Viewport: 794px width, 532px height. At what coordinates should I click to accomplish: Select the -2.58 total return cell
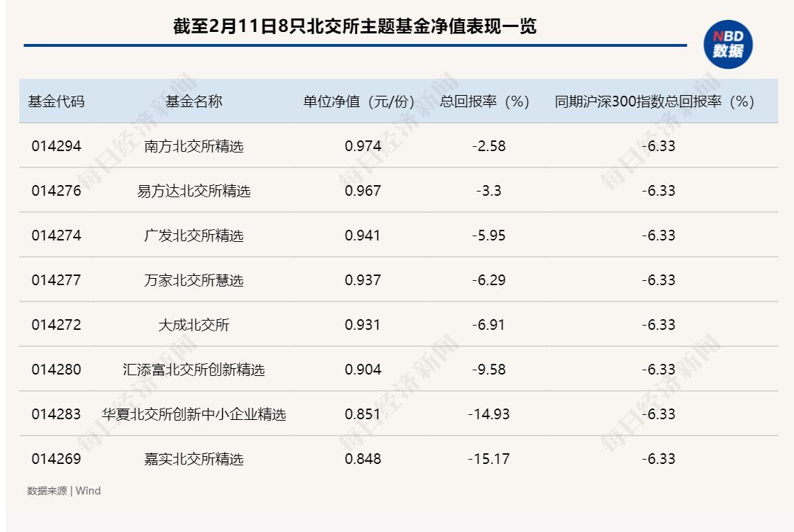tap(489, 146)
